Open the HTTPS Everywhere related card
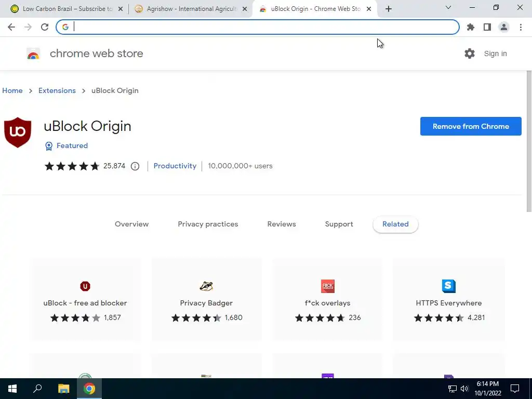The image size is (532, 399). (448, 300)
